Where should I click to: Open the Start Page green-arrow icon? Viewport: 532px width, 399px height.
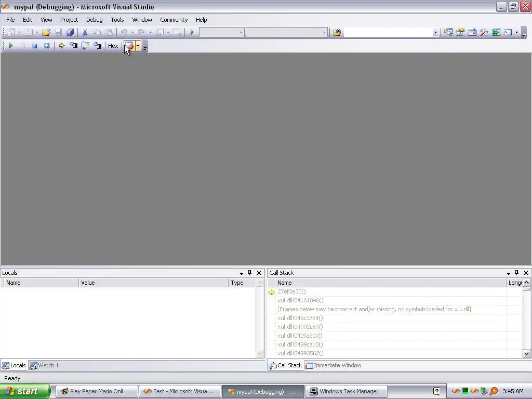[x=496, y=32]
